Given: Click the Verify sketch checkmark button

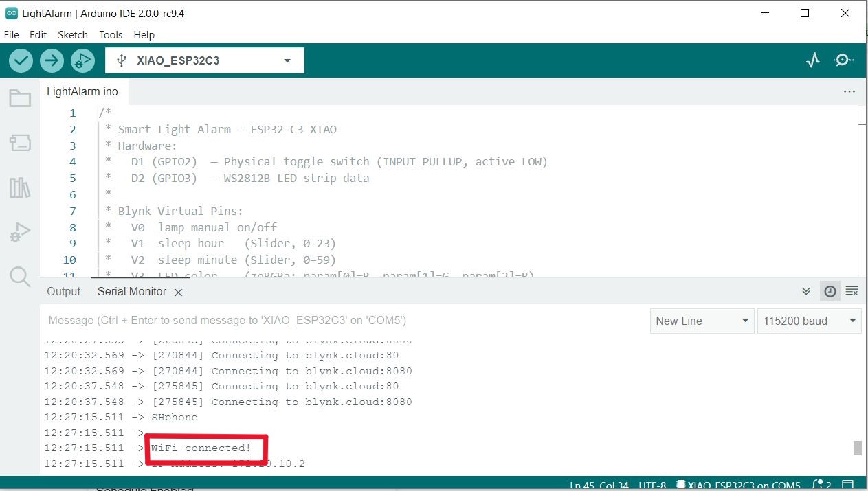Looking at the screenshot, I should coord(21,60).
